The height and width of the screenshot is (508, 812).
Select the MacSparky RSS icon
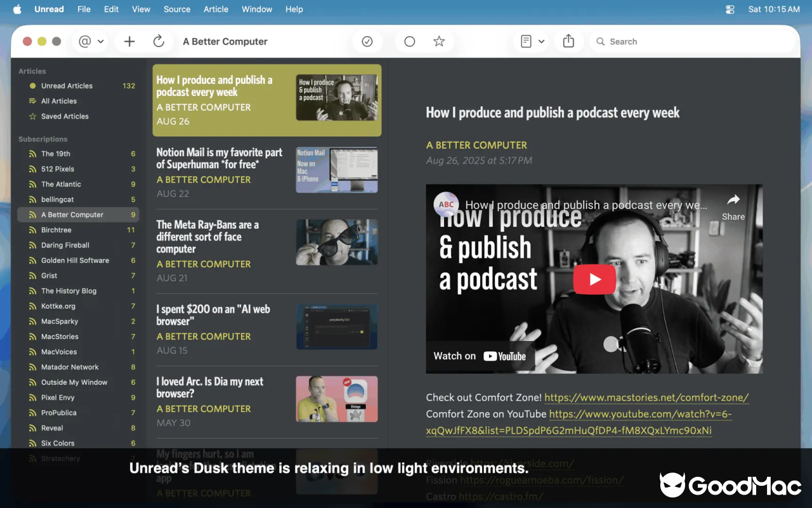[32, 321]
